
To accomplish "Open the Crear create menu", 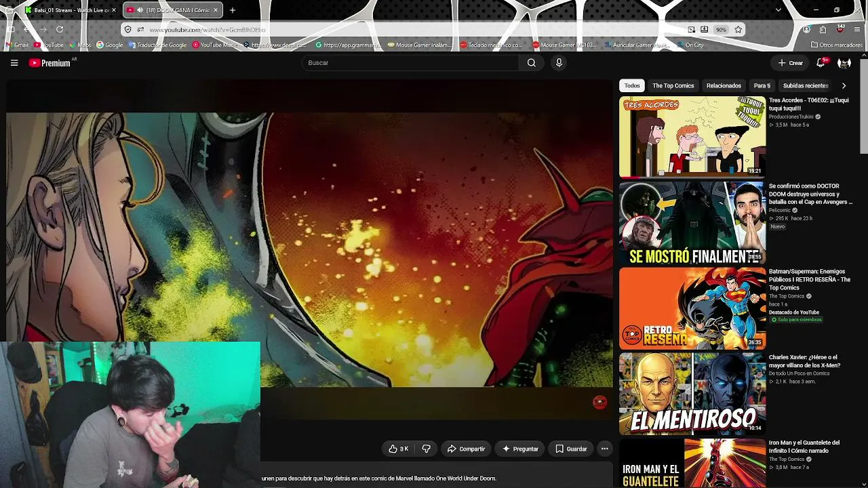I will point(791,63).
